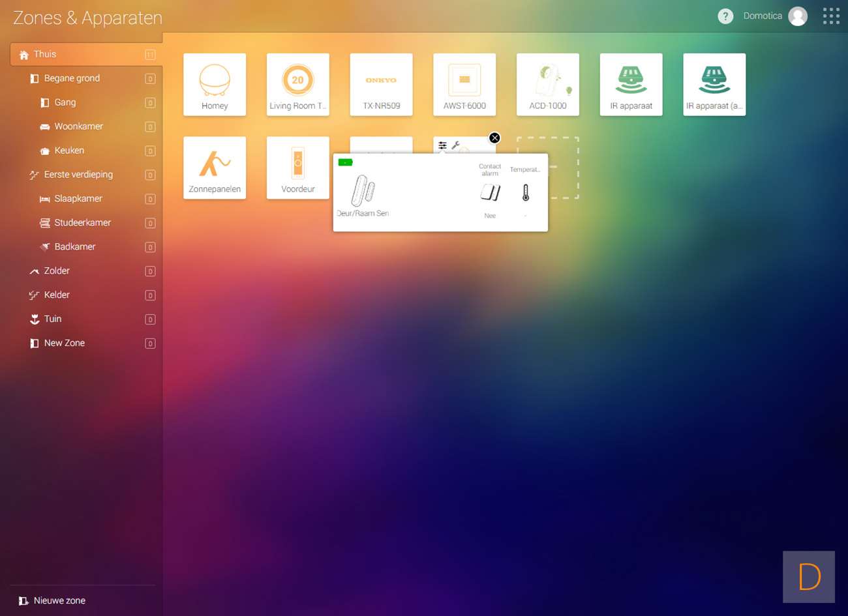This screenshot has width=848, height=616.
Task: Expand the Eerste verdieping zone
Action: point(78,175)
